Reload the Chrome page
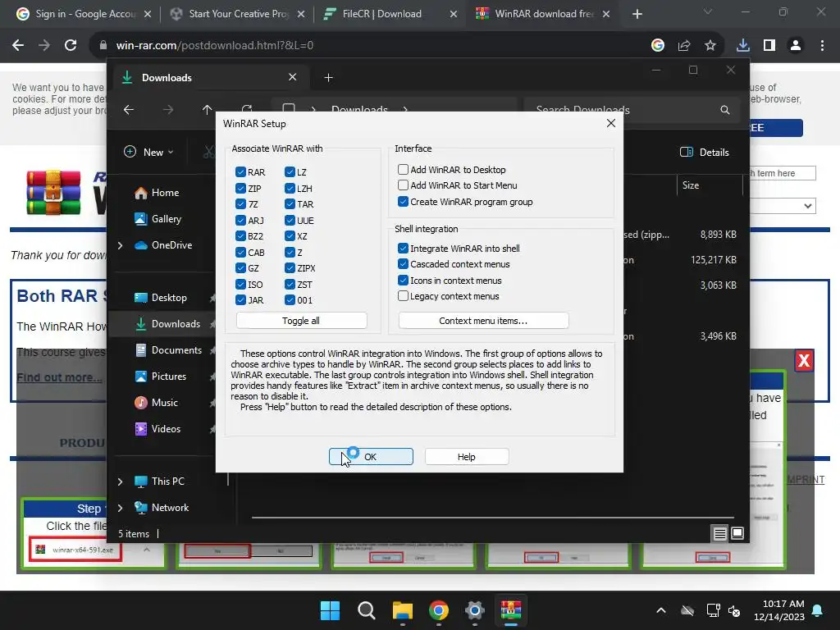The image size is (840, 630). (71, 46)
